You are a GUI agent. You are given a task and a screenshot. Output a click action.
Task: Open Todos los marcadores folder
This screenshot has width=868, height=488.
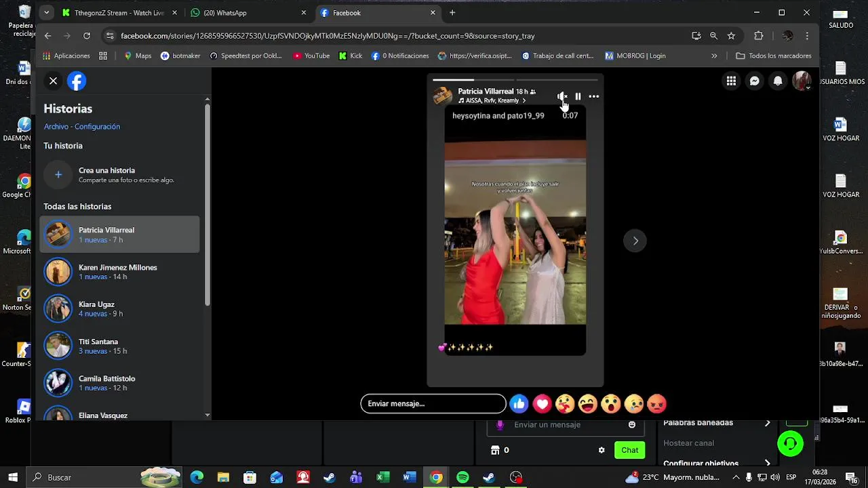(x=774, y=56)
